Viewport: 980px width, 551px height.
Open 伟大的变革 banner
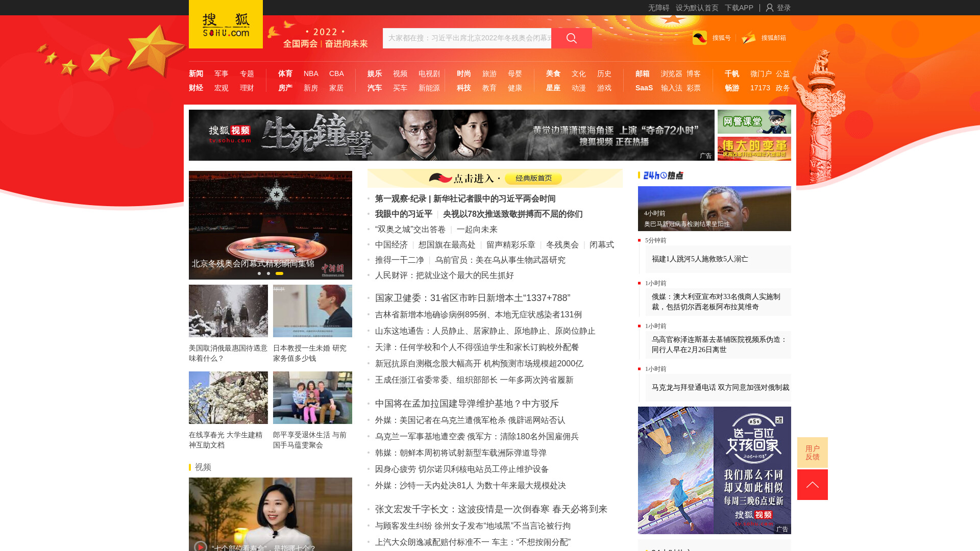(754, 148)
